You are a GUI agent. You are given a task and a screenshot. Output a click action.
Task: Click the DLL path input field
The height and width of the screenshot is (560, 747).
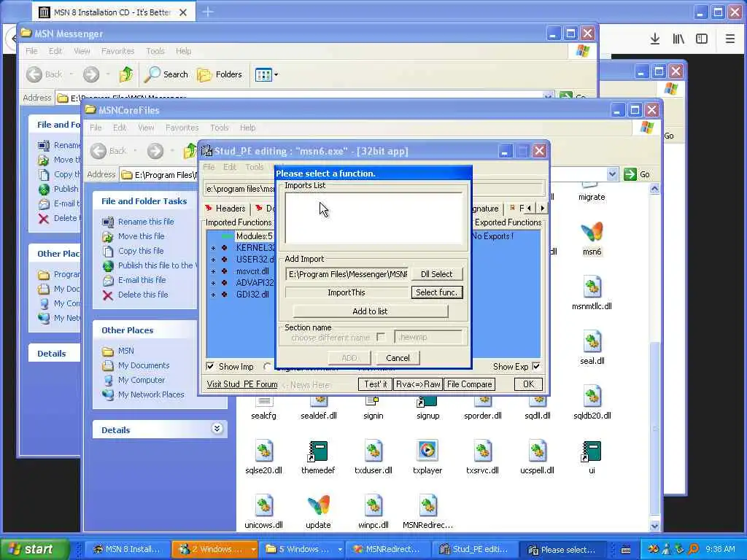tap(347, 274)
